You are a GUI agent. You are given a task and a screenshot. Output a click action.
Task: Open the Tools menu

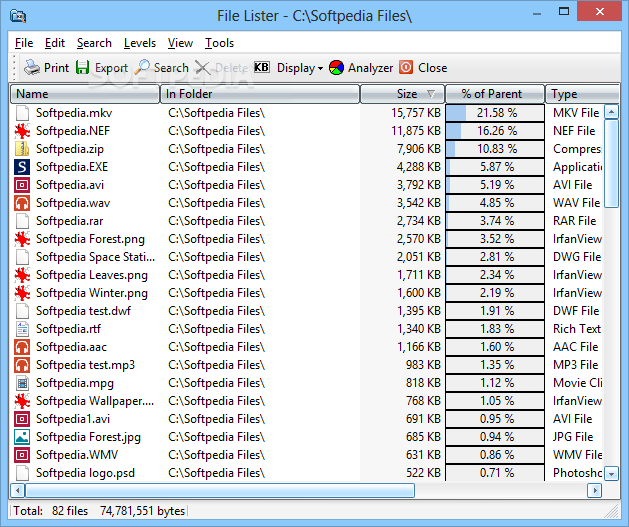(x=219, y=43)
